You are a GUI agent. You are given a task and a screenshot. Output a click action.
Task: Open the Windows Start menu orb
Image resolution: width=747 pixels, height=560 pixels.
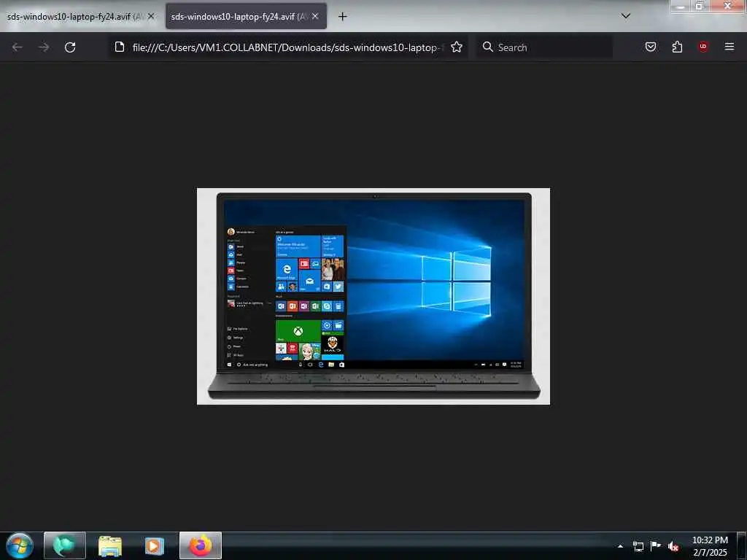pyautogui.click(x=20, y=545)
